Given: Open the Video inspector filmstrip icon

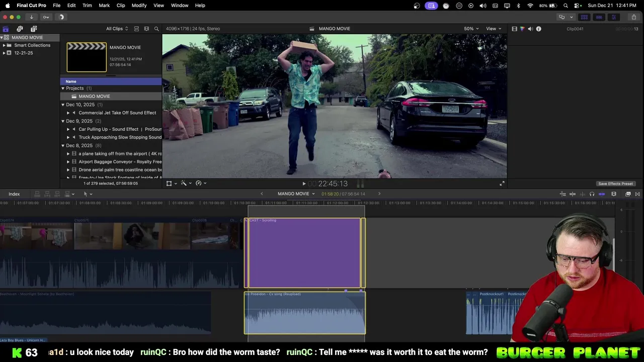Looking at the screenshot, I should click(x=514, y=29).
